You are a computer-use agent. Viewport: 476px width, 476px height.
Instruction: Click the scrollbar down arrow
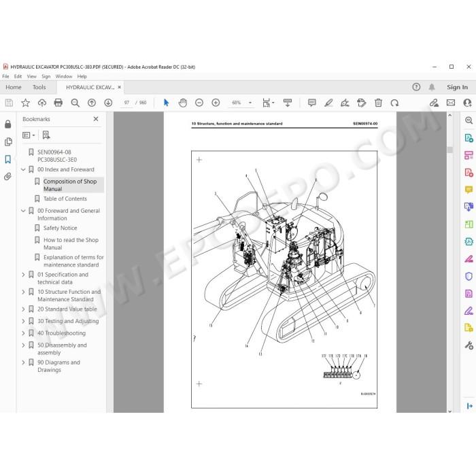[450, 411]
